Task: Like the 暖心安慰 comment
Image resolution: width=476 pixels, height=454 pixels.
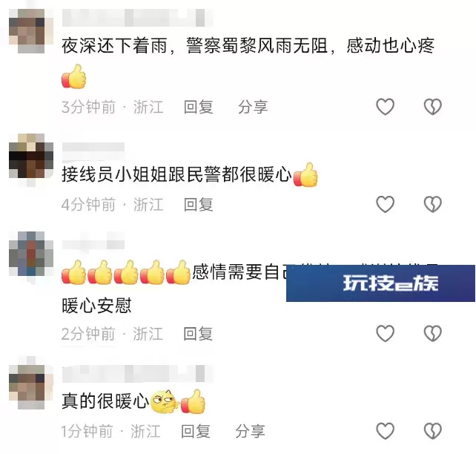Action: coord(385,333)
